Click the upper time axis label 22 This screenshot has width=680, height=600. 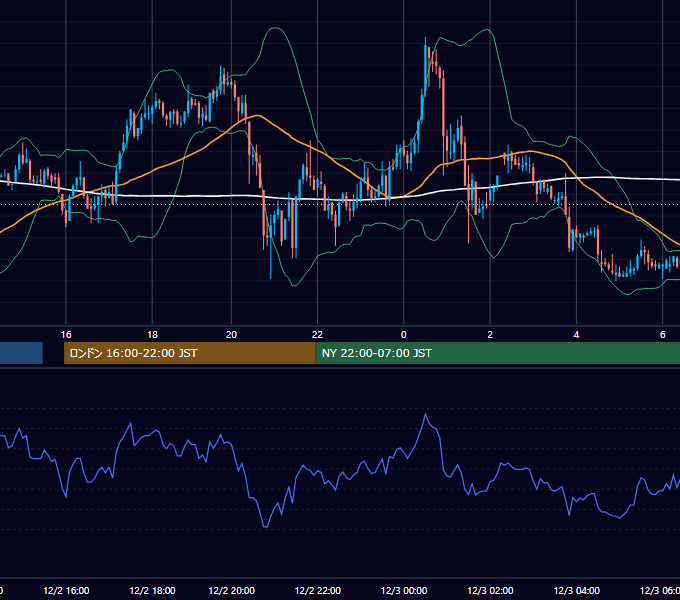tap(317, 335)
